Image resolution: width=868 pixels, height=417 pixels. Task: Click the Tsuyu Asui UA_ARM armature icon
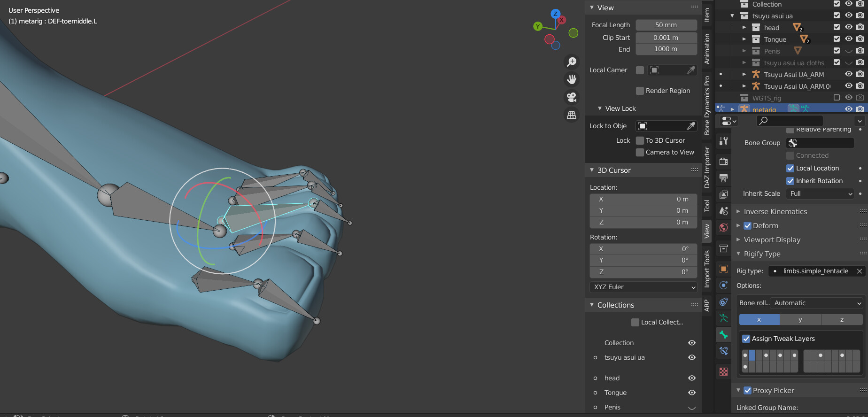(756, 74)
